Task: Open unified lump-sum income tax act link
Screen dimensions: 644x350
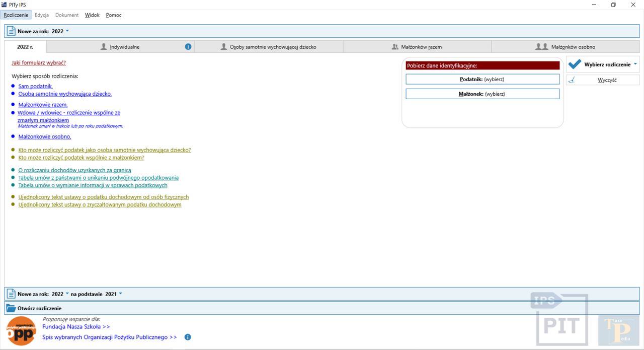Action: (x=100, y=204)
